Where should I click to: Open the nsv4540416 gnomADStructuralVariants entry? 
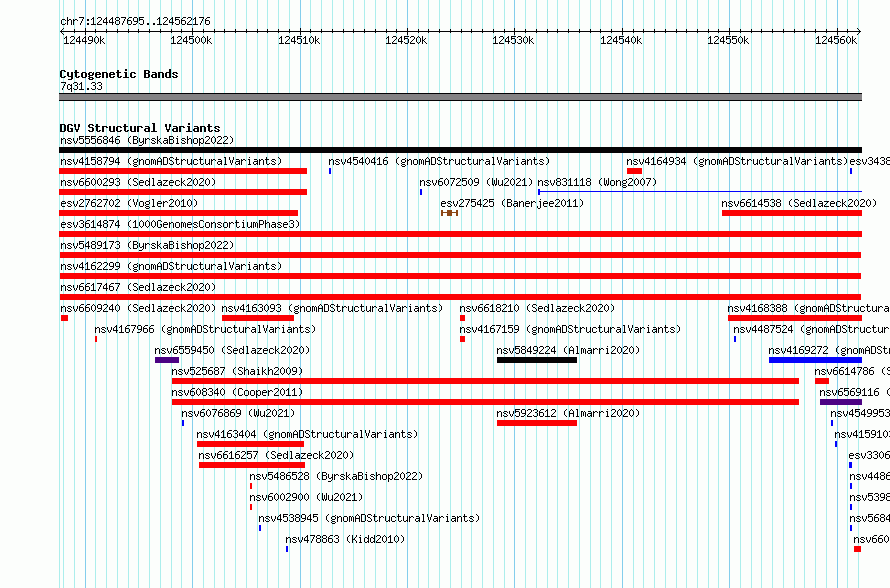[x=439, y=161]
